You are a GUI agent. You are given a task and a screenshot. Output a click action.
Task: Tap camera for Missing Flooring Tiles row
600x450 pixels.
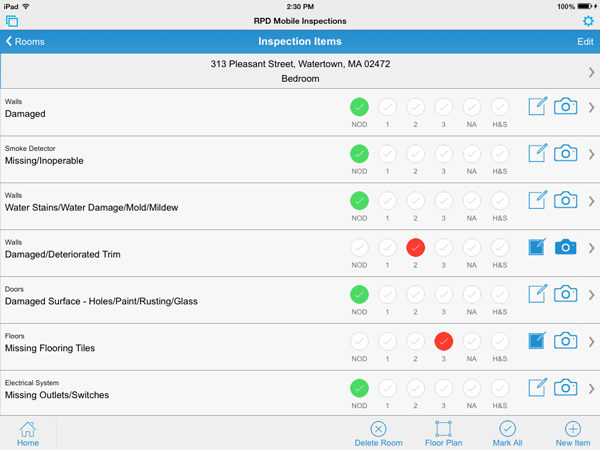pyautogui.click(x=566, y=341)
